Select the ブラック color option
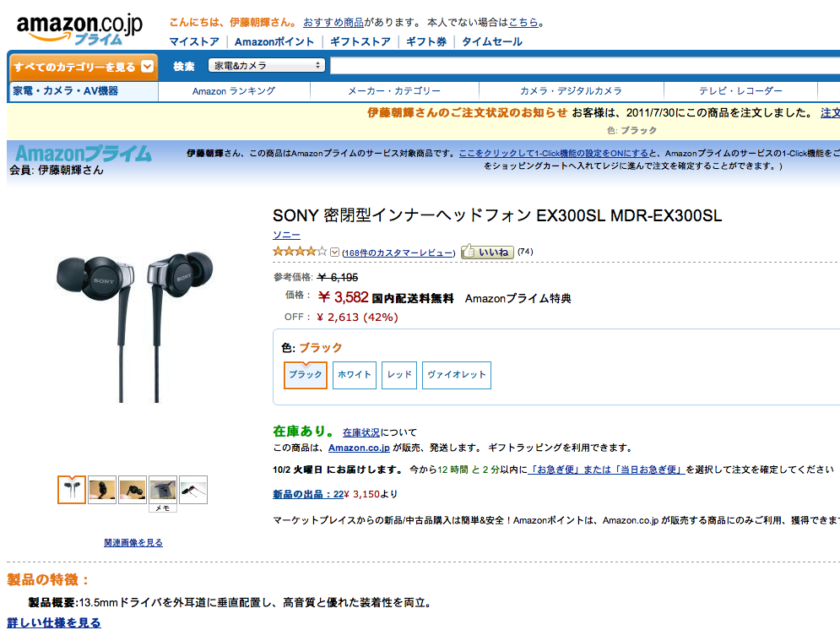This screenshot has height=630, width=840. pyautogui.click(x=306, y=375)
